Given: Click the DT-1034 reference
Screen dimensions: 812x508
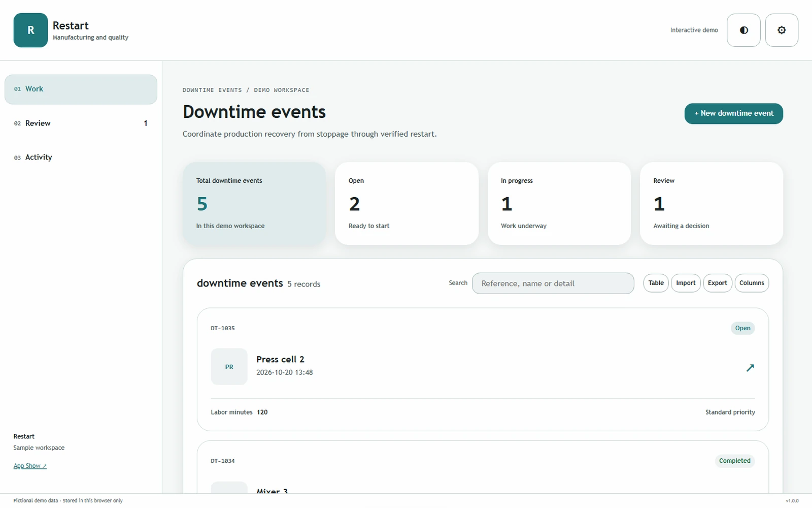Looking at the screenshot, I should tap(223, 461).
